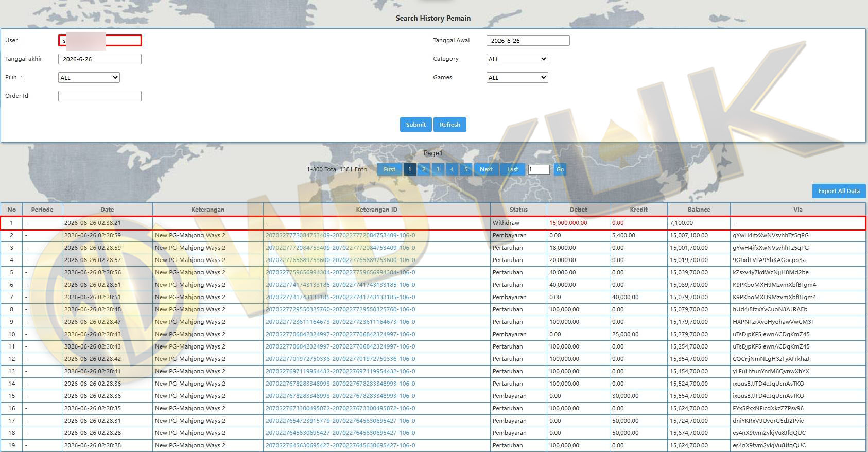Open Keterangan ID link in row 13
Viewport: 868px width, 452px height.
point(340,371)
